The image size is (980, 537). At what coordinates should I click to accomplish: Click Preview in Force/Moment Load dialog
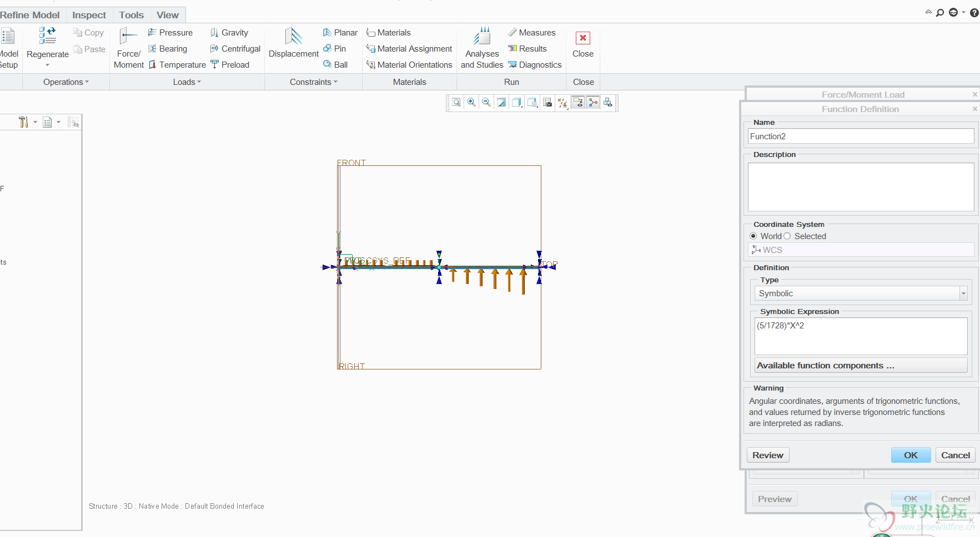coord(775,499)
